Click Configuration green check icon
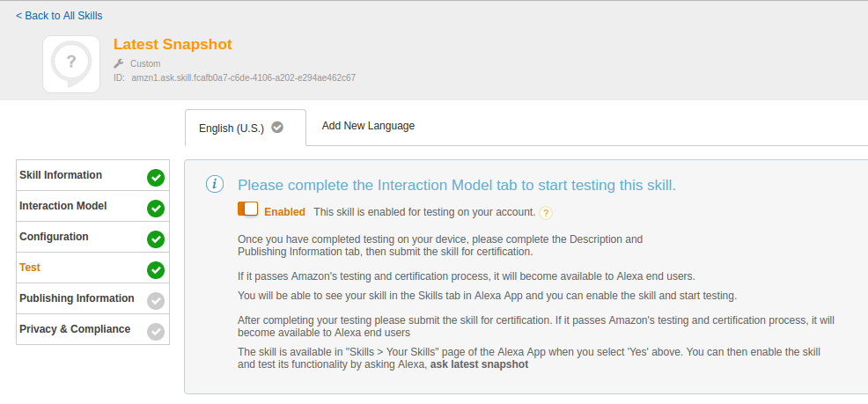 pyautogui.click(x=156, y=239)
